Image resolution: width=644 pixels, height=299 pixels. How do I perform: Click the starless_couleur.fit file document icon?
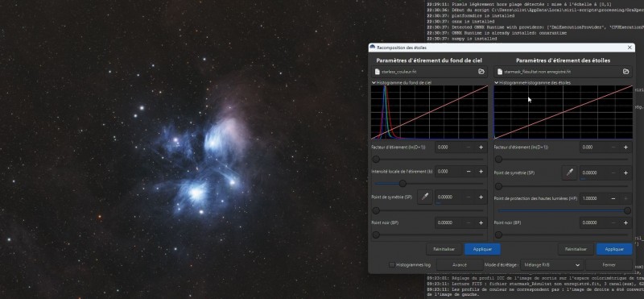point(378,72)
